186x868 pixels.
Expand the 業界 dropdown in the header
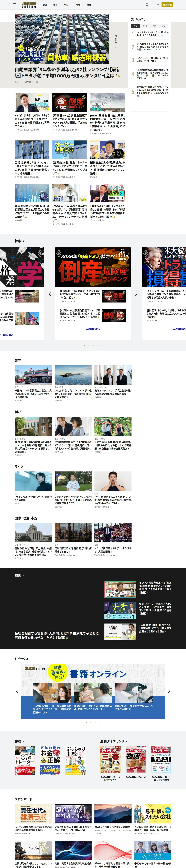pyautogui.click(x=56, y=5)
